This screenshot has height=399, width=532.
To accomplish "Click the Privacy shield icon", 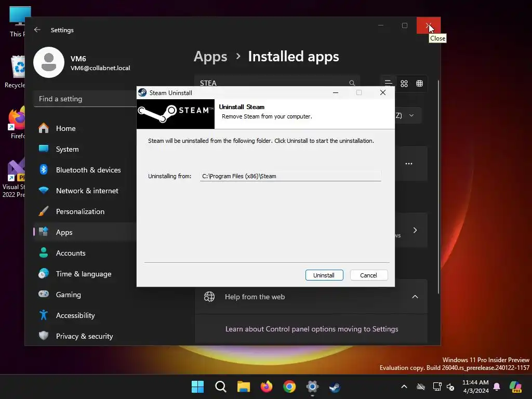I will [44, 336].
